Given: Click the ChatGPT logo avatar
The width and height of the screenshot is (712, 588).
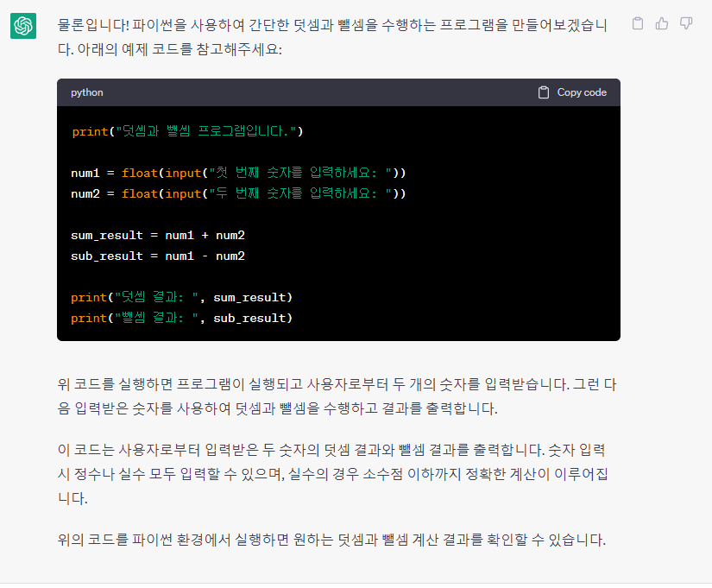Looking at the screenshot, I should pos(23,25).
